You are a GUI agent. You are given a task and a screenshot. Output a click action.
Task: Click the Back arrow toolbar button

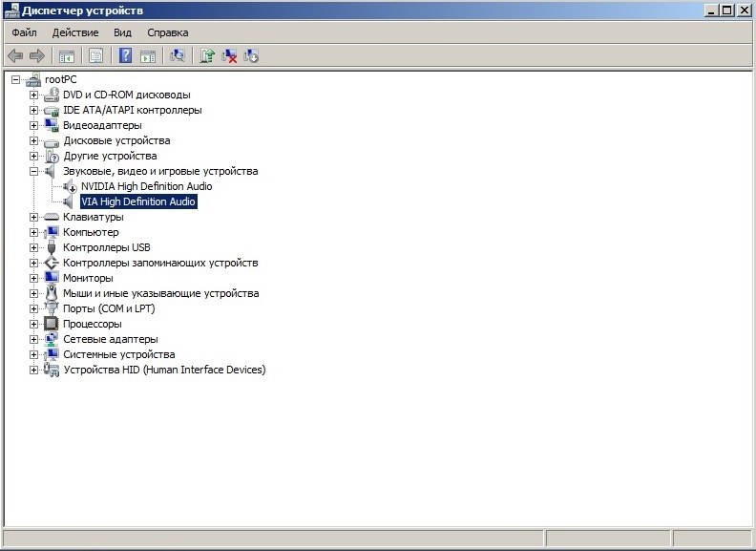coord(15,56)
